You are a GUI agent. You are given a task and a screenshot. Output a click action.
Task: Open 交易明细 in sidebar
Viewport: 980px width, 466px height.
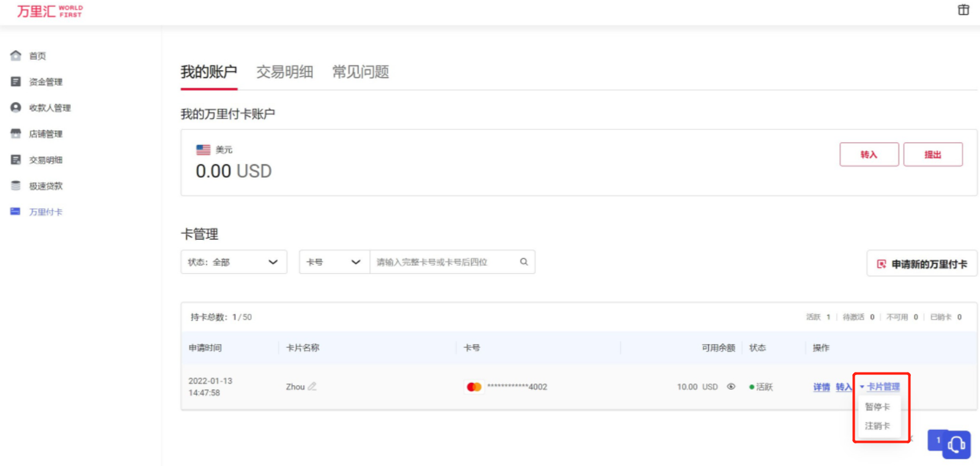46,160
